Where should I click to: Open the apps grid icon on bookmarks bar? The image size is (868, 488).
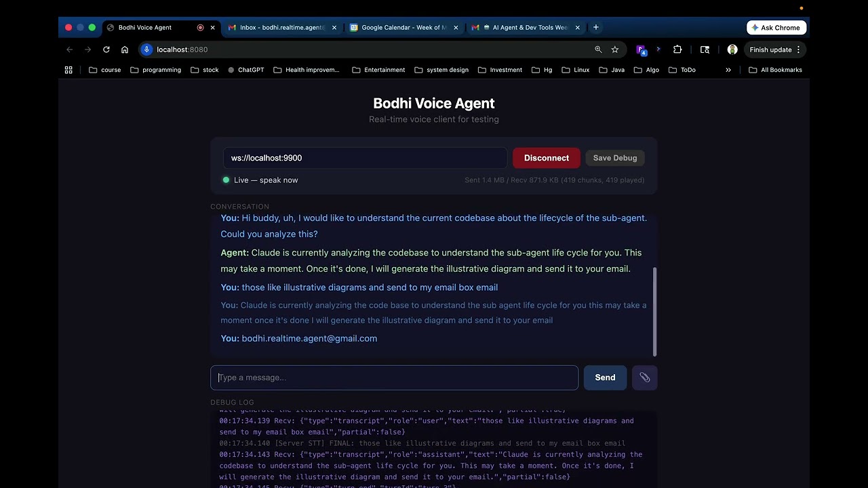[68, 70]
